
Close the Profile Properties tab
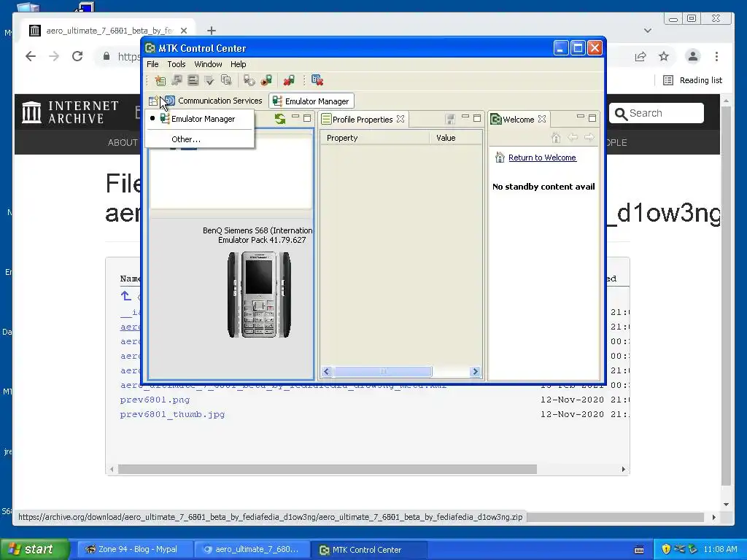400,119
